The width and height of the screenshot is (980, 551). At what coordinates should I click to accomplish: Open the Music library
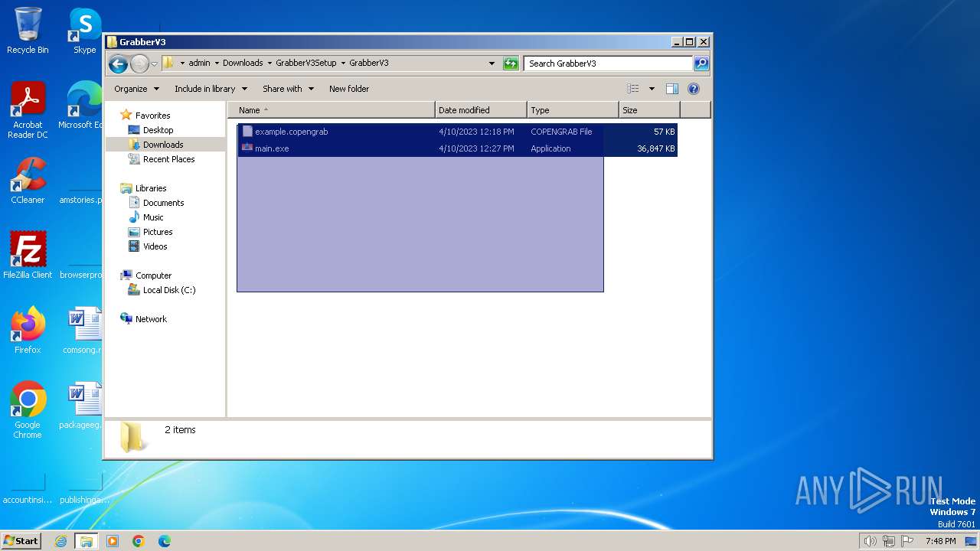click(153, 217)
